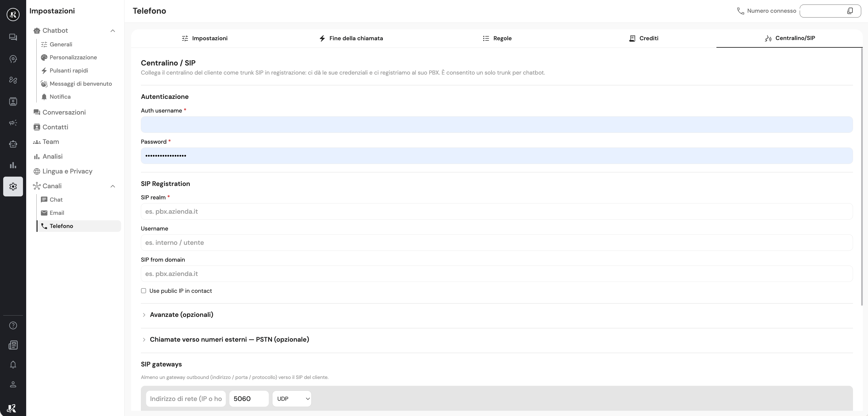Open the bar chart analytics icon in the dark sidebar
Screen dimensions: 868x416
coord(13,165)
